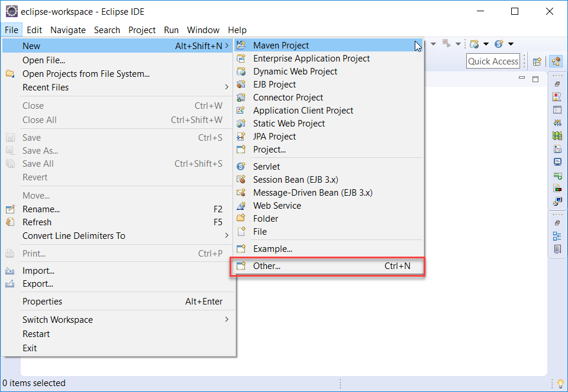Expand Convert Line Delimiters To submenu
The height and width of the screenshot is (392, 568).
pos(117,236)
